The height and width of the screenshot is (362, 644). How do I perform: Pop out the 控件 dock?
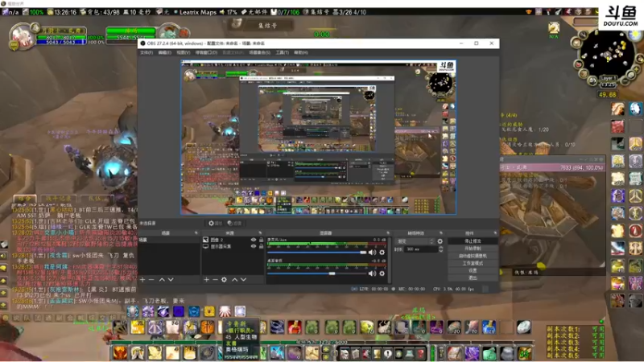point(495,233)
